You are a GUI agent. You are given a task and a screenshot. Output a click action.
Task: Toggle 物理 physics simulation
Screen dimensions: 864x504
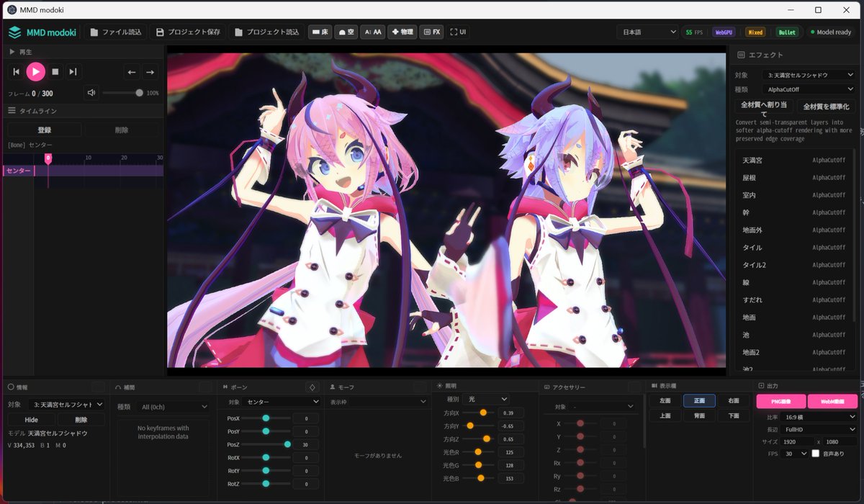coord(402,32)
